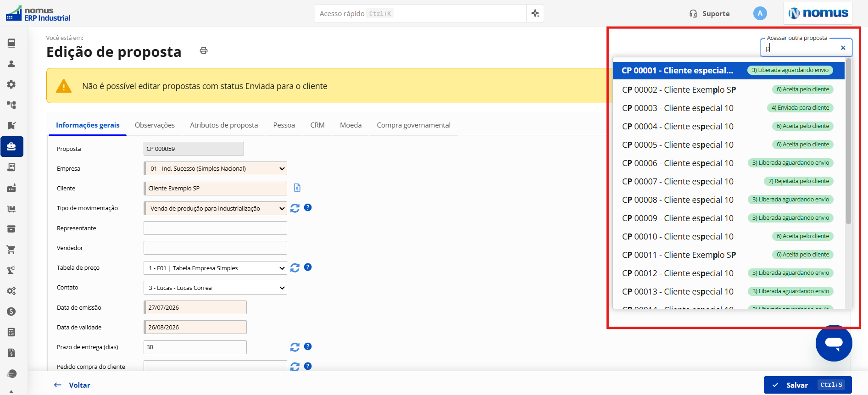This screenshot has width=868, height=395.
Task: Open Suporte in the header
Action: click(x=709, y=14)
